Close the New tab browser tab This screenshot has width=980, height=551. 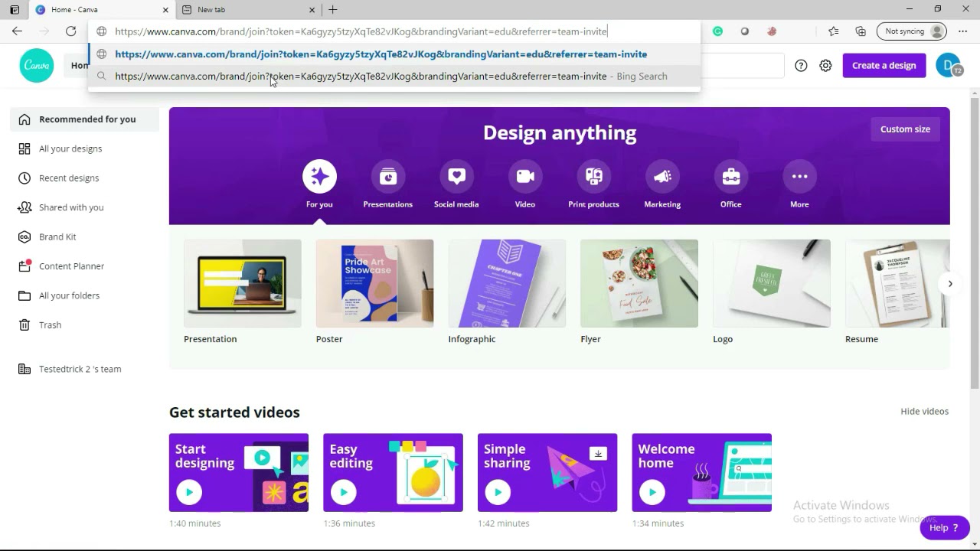(312, 10)
